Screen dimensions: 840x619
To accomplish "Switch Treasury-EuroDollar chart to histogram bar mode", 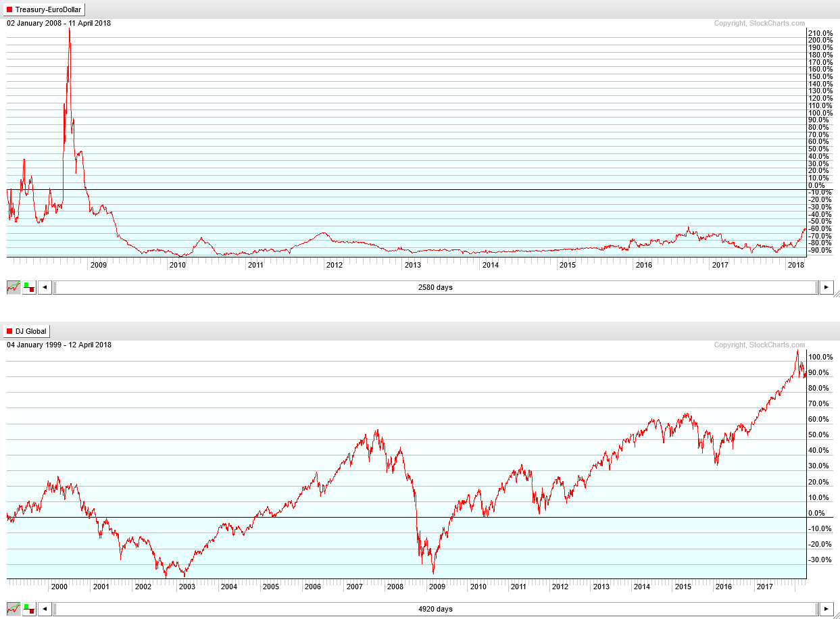I will coord(29,287).
